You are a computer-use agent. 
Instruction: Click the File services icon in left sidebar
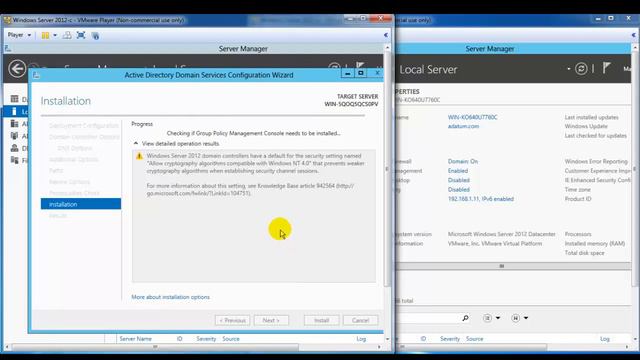(15, 160)
